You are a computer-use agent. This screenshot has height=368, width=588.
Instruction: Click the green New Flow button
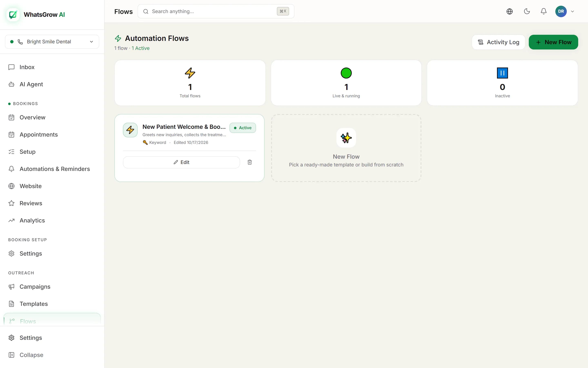coord(553,42)
